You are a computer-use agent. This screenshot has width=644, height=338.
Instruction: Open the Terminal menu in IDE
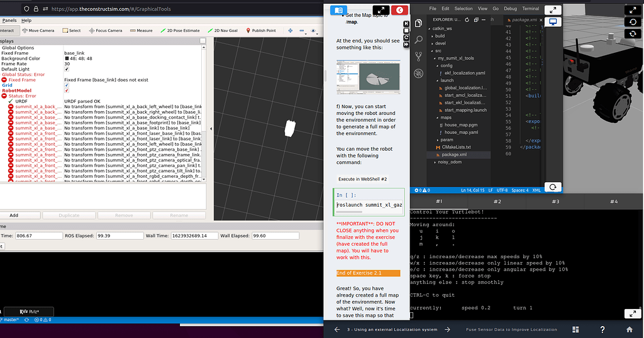[530, 9]
